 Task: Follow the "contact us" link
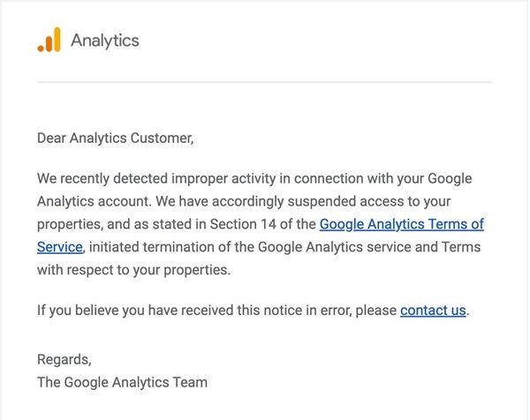pyautogui.click(x=433, y=310)
